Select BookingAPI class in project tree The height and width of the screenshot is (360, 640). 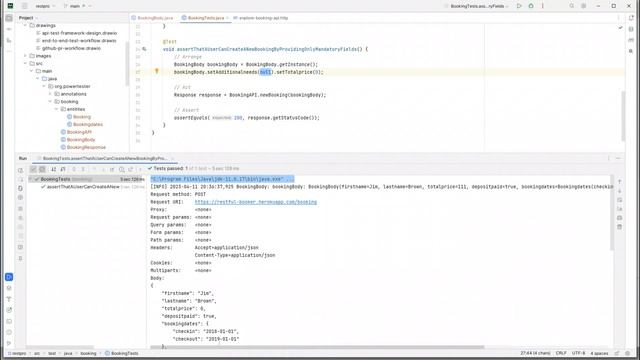pos(79,132)
